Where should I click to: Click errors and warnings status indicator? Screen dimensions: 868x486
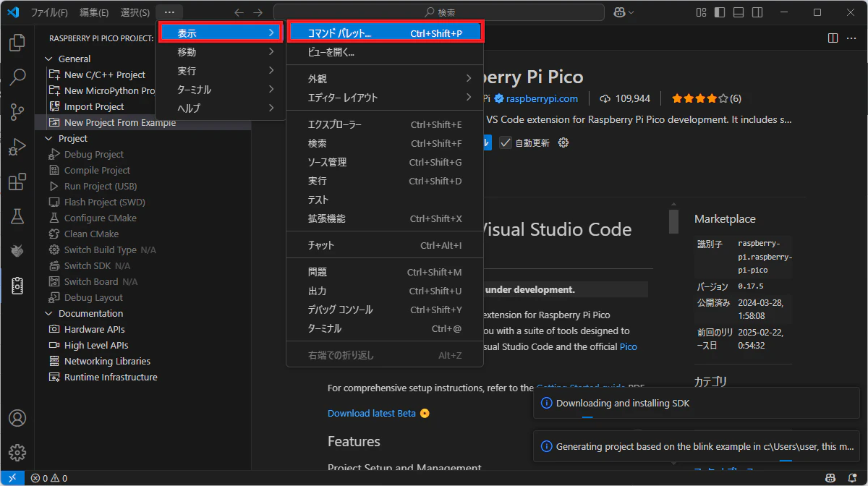point(49,478)
